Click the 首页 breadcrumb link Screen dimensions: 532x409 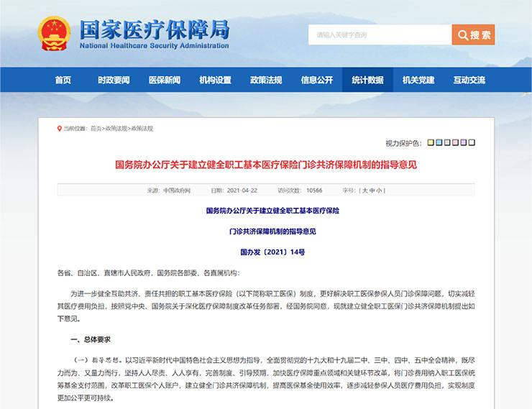tap(96, 129)
